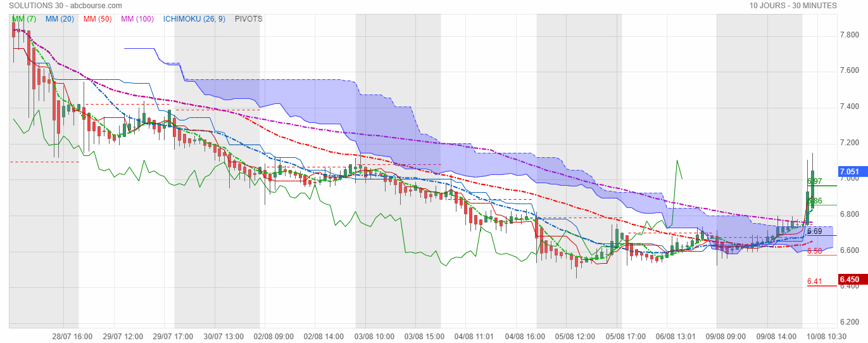The image size is (868, 343).
Task: Select the PIVOTS legend label
Action: [248, 19]
